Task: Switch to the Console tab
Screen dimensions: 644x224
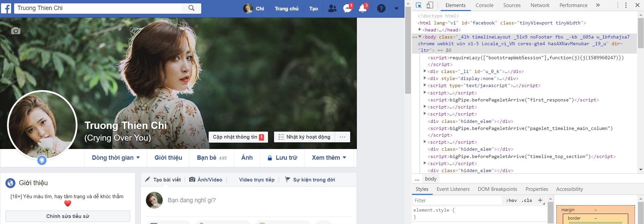Action: 484,5
